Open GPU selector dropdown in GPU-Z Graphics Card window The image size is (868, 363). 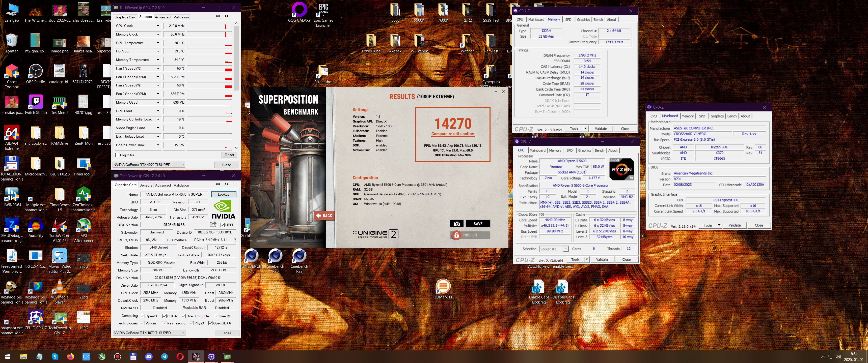point(149,333)
